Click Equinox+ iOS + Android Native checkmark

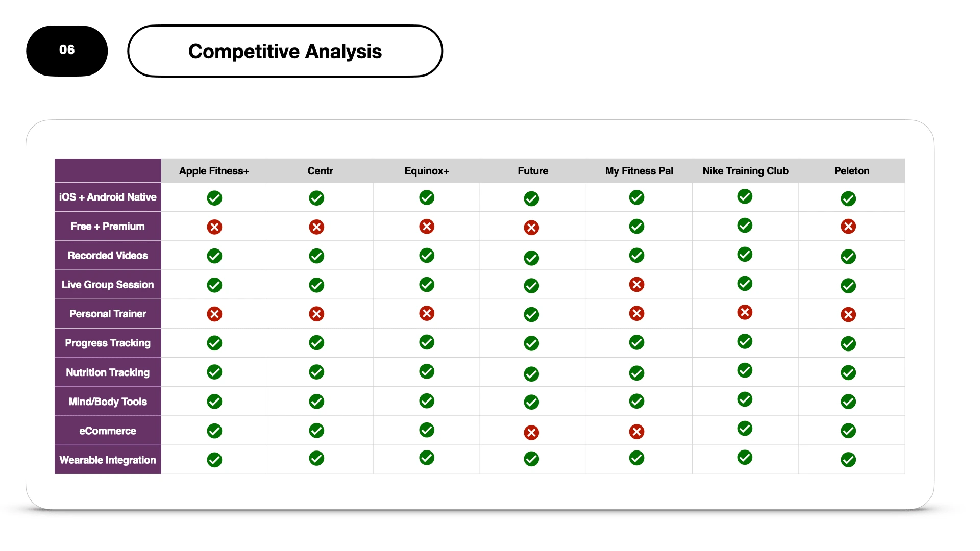(427, 197)
